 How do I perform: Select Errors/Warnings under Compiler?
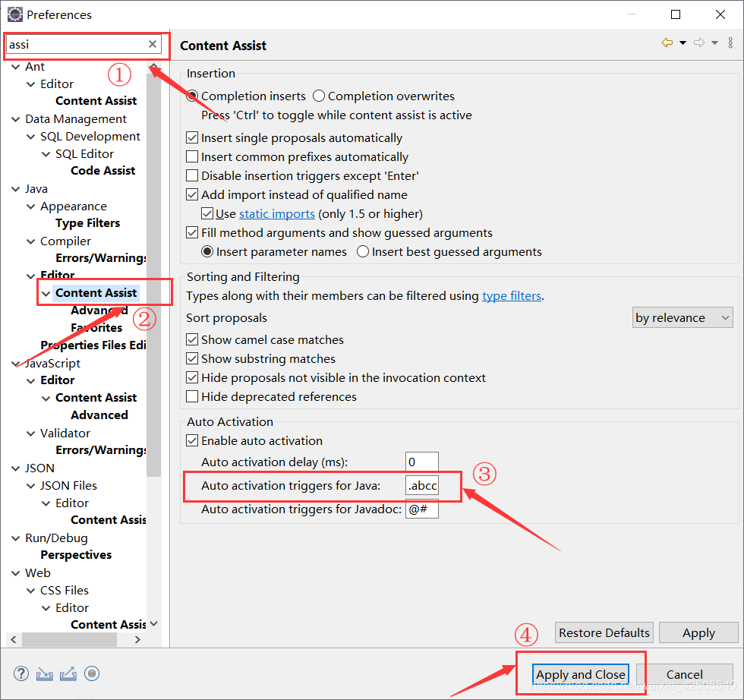pyautogui.click(x=100, y=258)
